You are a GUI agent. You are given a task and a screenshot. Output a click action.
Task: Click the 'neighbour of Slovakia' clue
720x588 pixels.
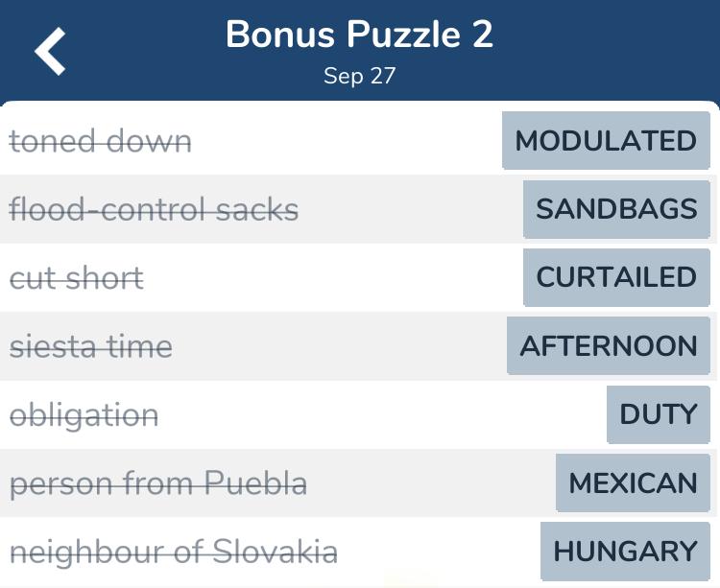174,552
